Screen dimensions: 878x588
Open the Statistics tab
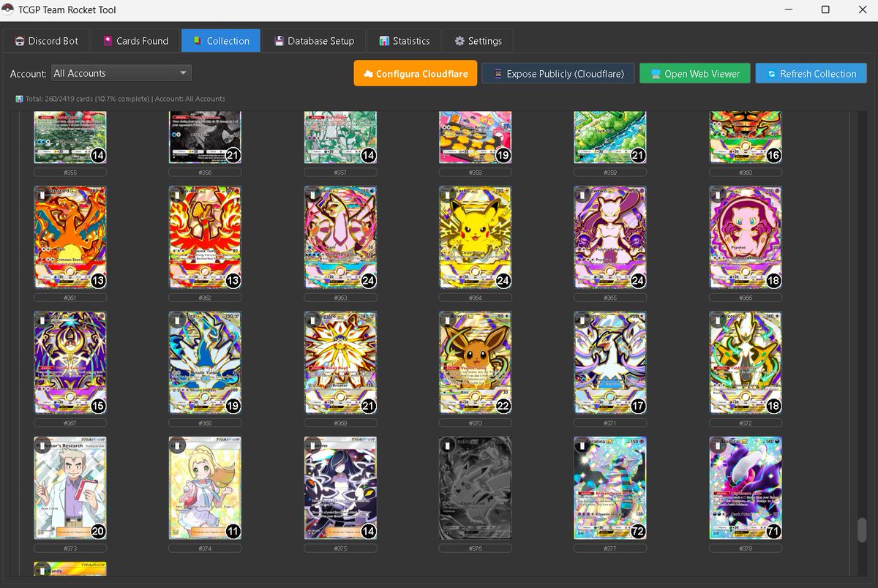point(405,41)
